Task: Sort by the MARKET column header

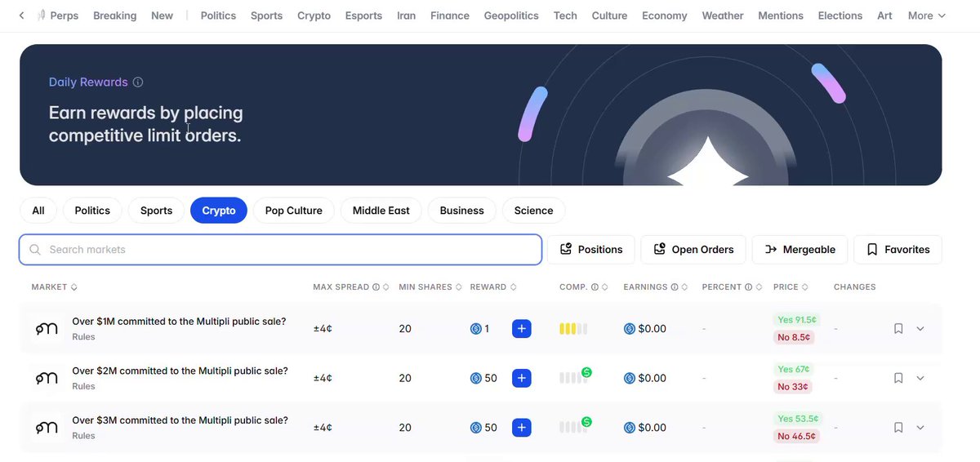Action: click(54, 287)
